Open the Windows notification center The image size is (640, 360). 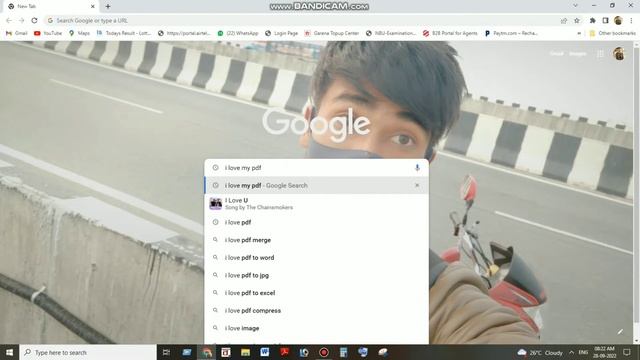tap(627, 352)
